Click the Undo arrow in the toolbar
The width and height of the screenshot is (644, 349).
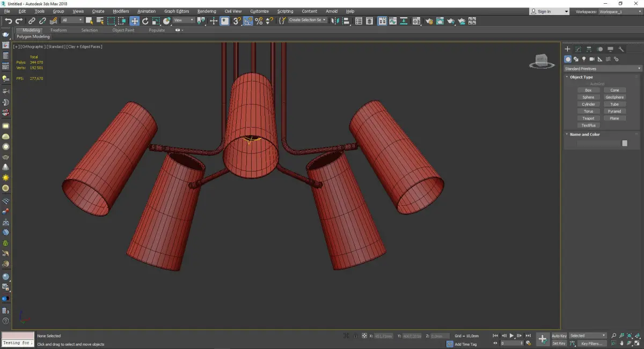coord(8,21)
